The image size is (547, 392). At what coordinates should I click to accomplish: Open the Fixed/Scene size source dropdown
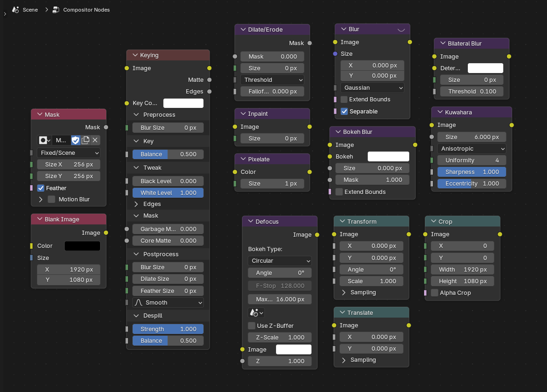point(69,153)
